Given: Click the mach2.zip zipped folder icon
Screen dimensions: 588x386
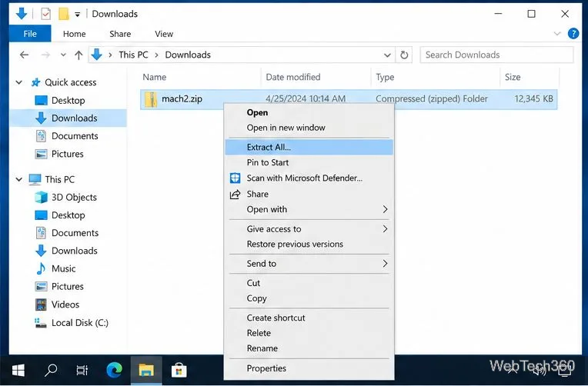Looking at the screenshot, I should pyautogui.click(x=151, y=99).
